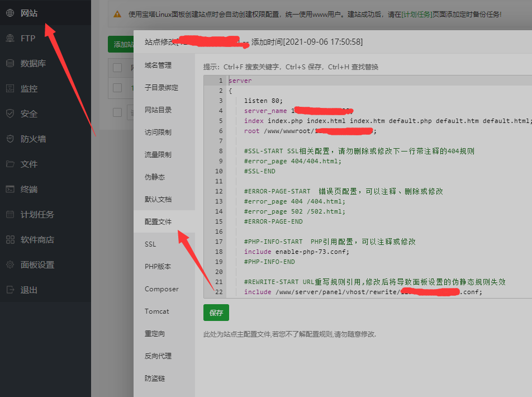The width and height of the screenshot is (532, 397).
Task: Tick the bottom batch-select checkbox
Action: tap(117, 112)
